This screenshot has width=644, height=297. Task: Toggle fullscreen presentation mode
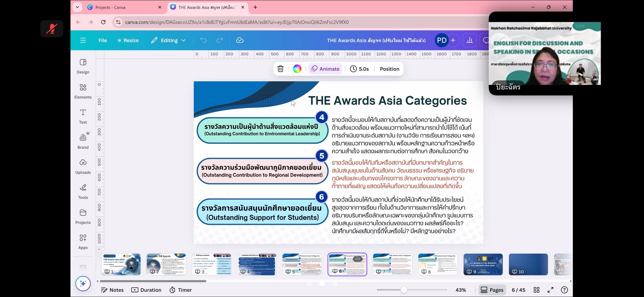[x=550, y=290]
